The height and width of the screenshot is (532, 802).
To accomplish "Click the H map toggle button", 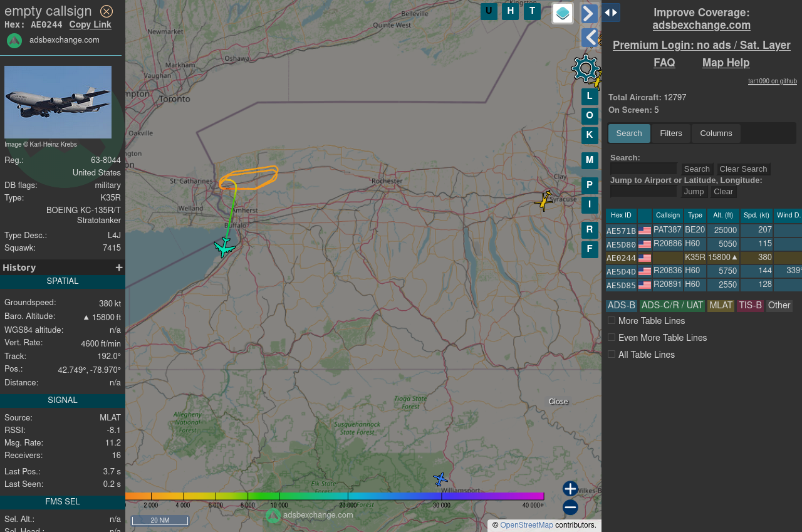I will pos(510,11).
